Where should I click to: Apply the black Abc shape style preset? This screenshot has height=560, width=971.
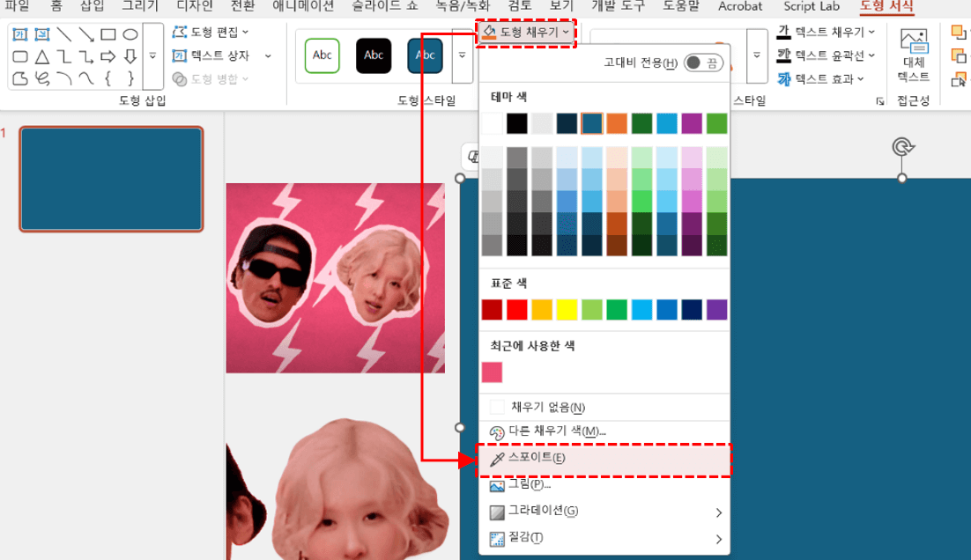point(374,55)
